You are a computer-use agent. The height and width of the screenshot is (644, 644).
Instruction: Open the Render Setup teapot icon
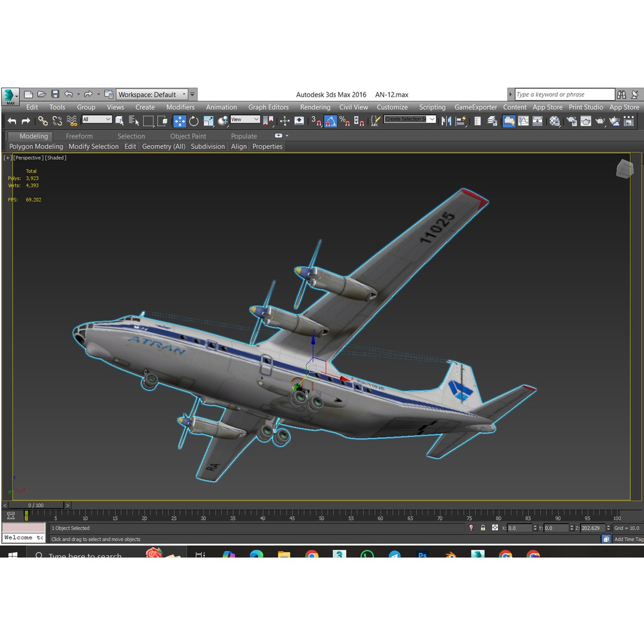[571, 120]
